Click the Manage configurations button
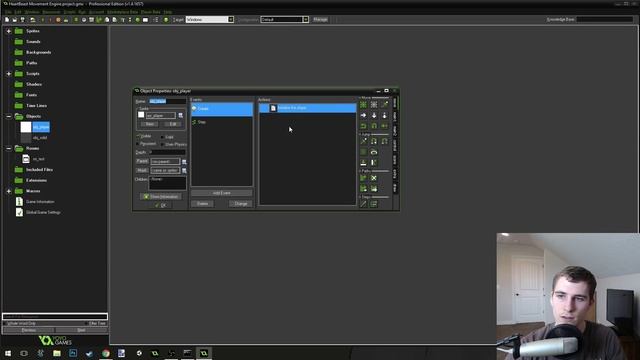Viewport: 640px width, 360px height. click(x=320, y=20)
